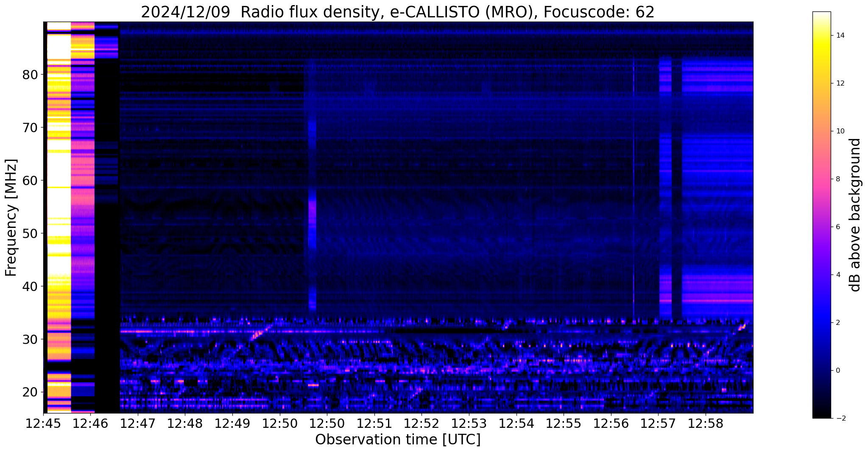
Task: Click the 12:45 time tick label
Action: click(43, 424)
